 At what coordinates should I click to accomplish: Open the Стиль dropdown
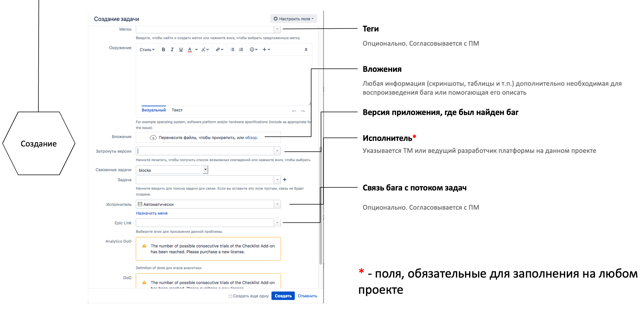pos(147,50)
